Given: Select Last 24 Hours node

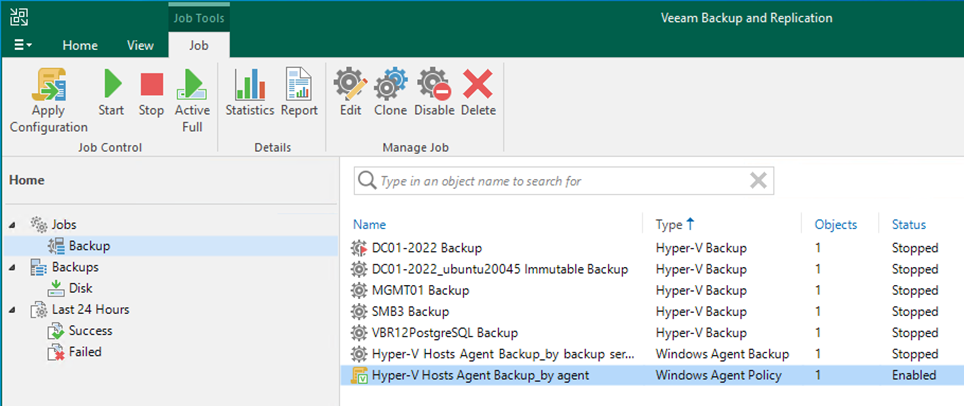Looking at the screenshot, I should (90, 309).
